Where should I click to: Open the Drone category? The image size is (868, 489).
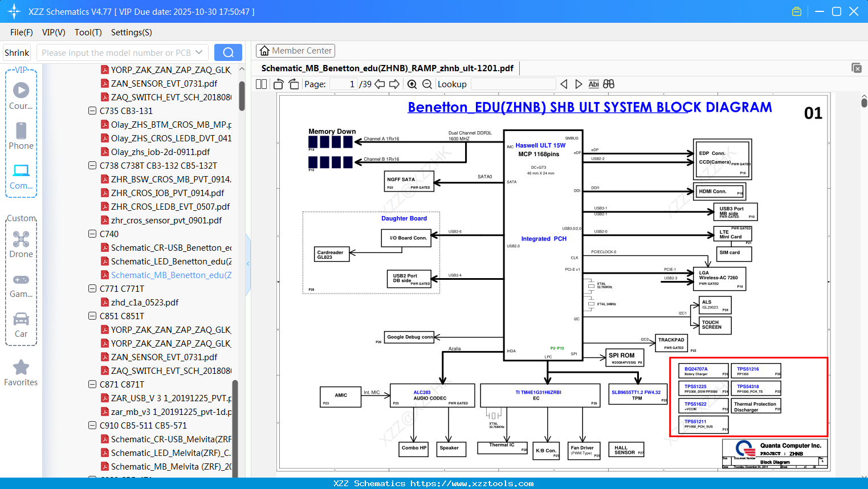point(21,244)
